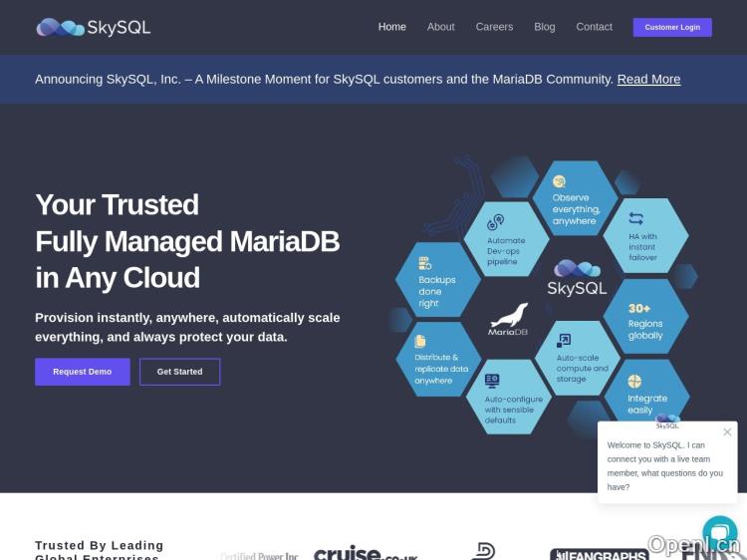Viewport: 747px width, 560px height.
Task: Click the Backups done right icon
Action: click(x=425, y=263)
